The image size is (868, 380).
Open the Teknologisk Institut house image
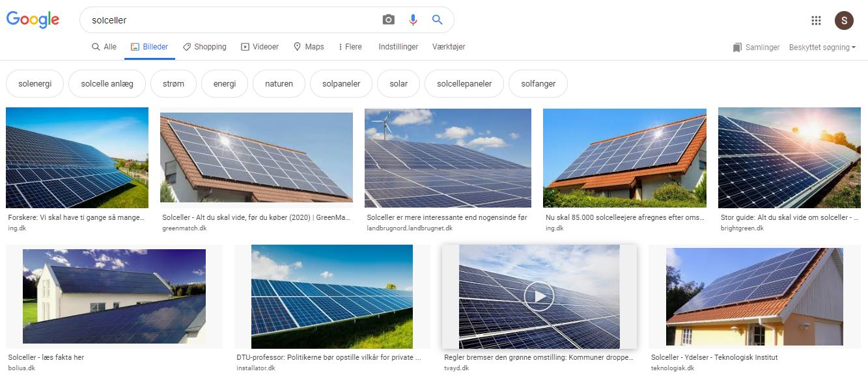tap(755, 297)
